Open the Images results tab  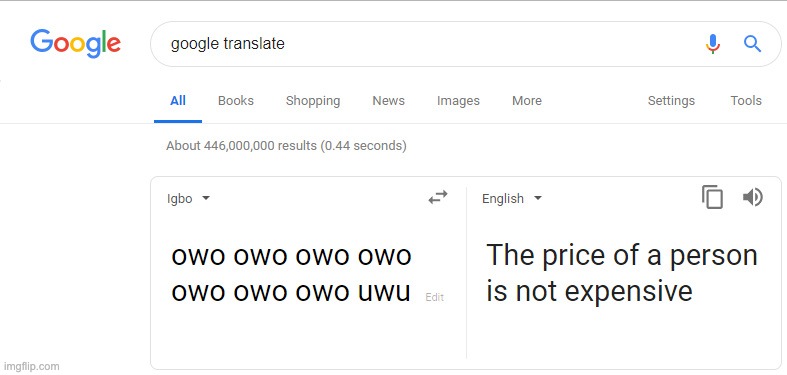(458, 101)
